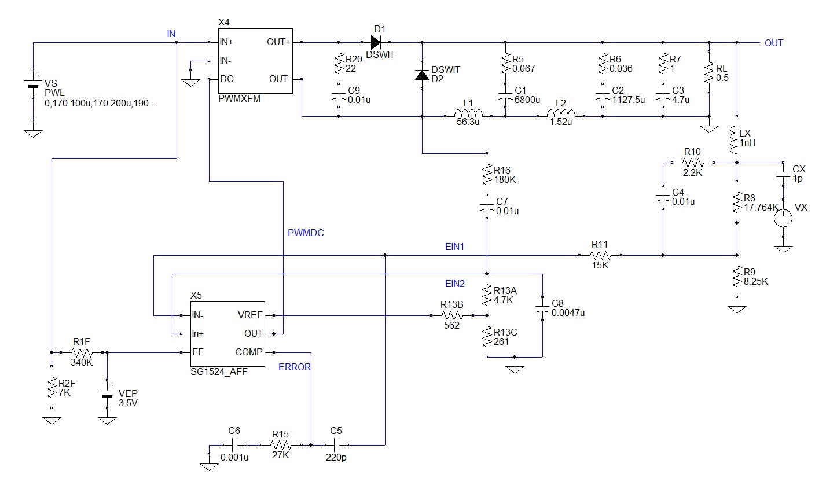Viewport: 826px width, 504px height.
Task: Select the L1 inductor symbol
Action: click(x=468, y=116)
